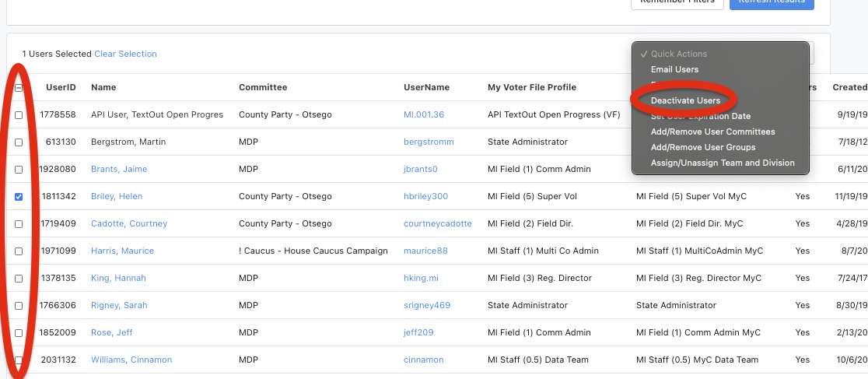Open the Briley, Helen name link
The height and width of the screenshot is (379, 868).
coord(117,196)
